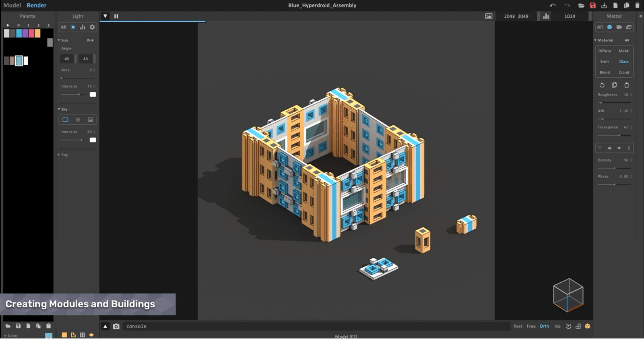Viewport: 644px width, 339px height.
Task: Open the Render tab
Action: tap(37, 5)
